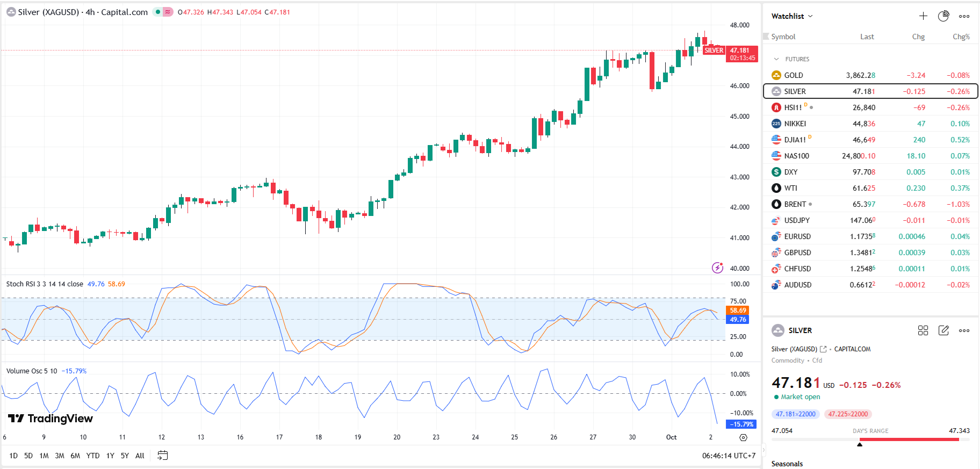This screenshot has width=980, height=469.
Task: Click the purple lightning bolt icon on chart
Action: pos(717,268)
